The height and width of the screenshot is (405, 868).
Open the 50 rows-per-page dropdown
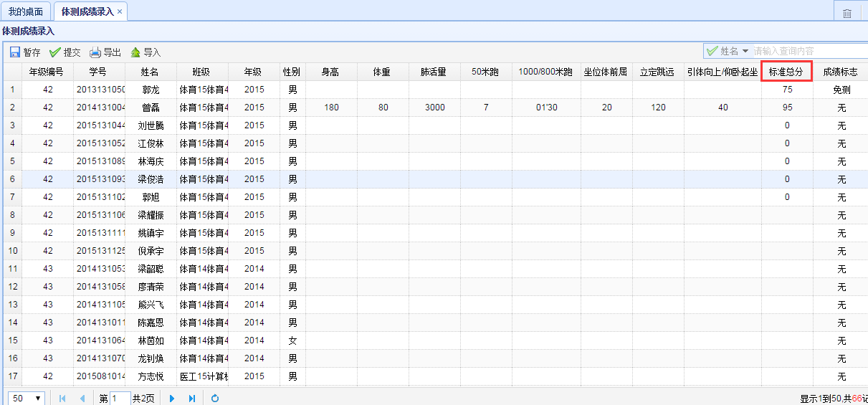(27, 399)
